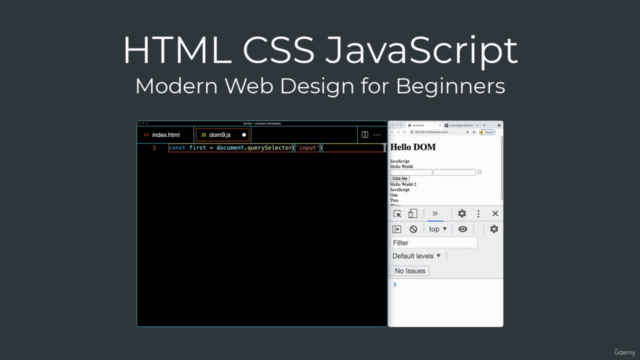Click the unsaved dot on dom9.js tab

click(x=244, y=135)
